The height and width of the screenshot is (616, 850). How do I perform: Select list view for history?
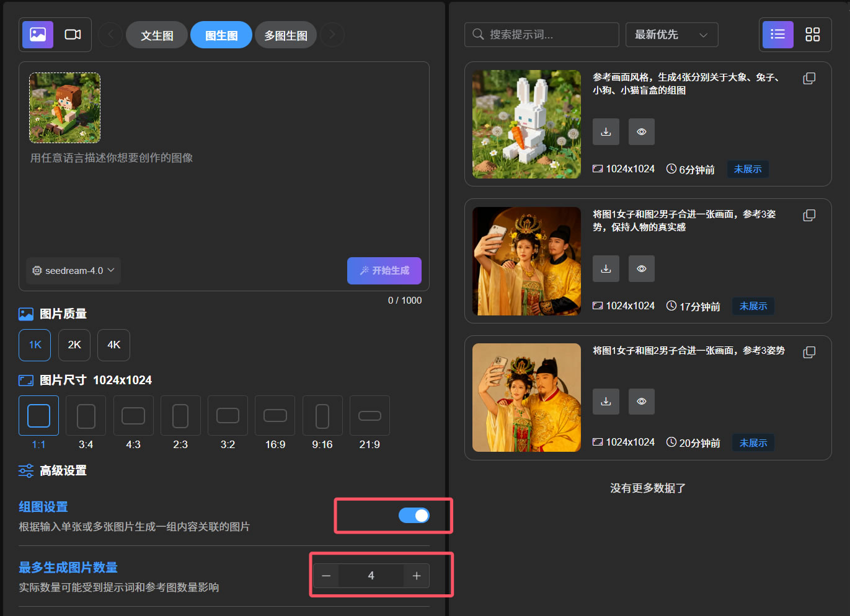[x=777, y=35]
